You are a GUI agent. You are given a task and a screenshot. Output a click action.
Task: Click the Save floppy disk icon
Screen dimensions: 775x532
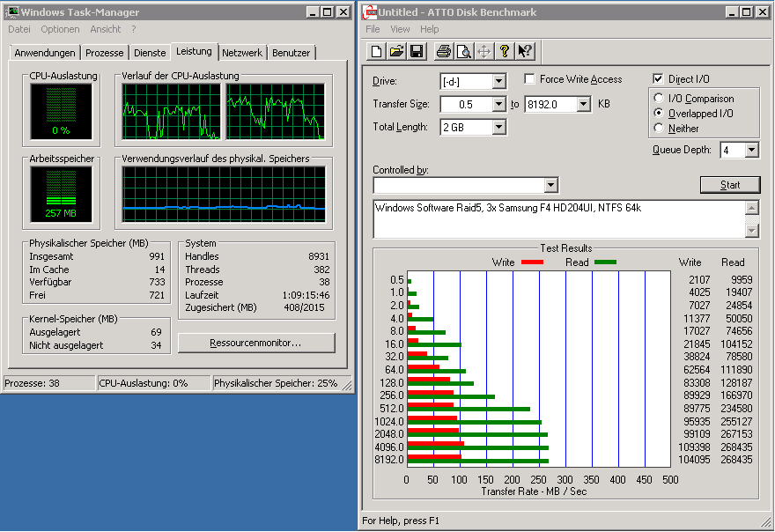click(416, 51)
